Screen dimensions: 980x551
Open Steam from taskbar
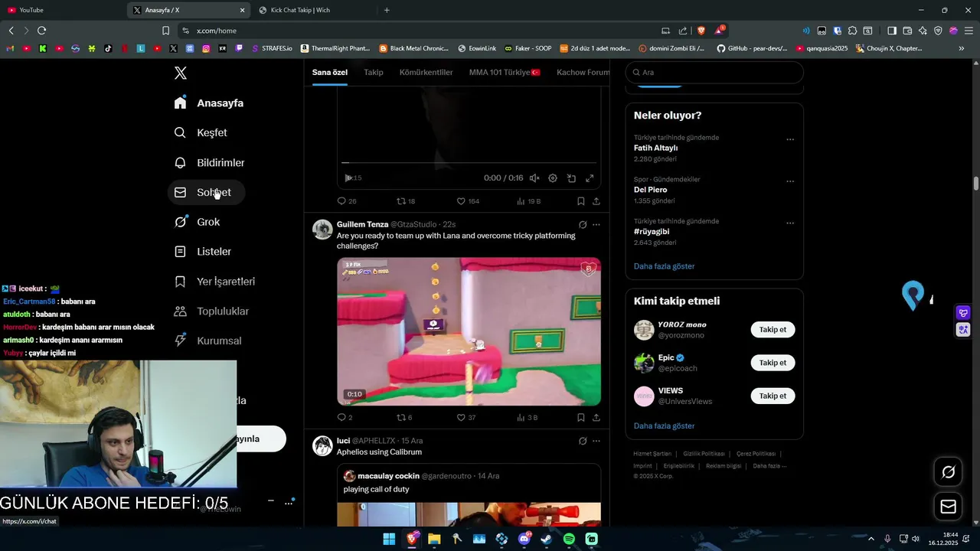pos(547,539)
